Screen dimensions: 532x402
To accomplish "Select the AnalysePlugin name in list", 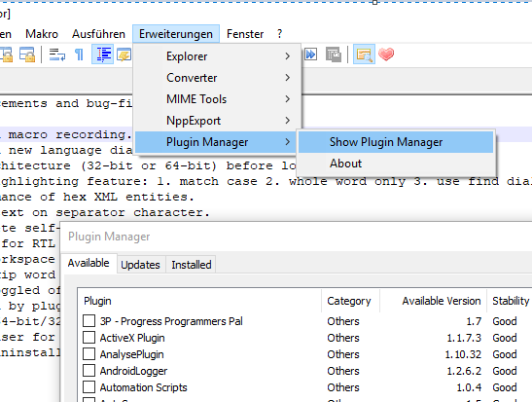I will pos(131,354).
